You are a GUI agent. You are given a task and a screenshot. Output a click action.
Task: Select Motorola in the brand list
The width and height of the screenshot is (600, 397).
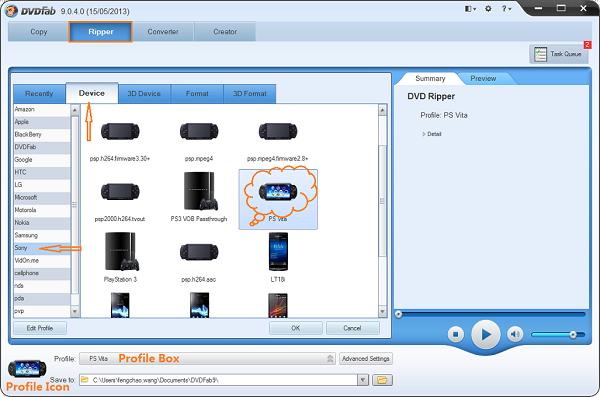coord(42,210)
